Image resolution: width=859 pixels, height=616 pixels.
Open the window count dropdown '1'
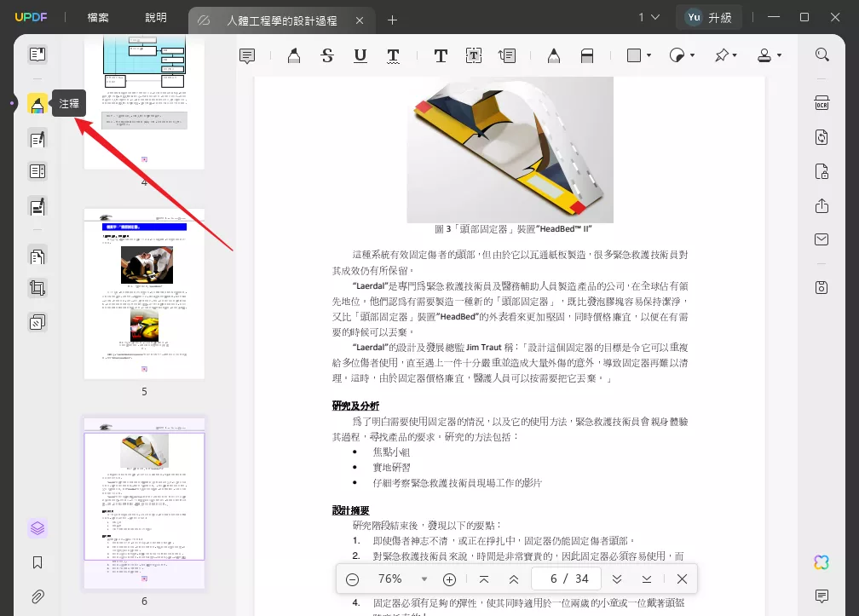(x=649, y=18)
